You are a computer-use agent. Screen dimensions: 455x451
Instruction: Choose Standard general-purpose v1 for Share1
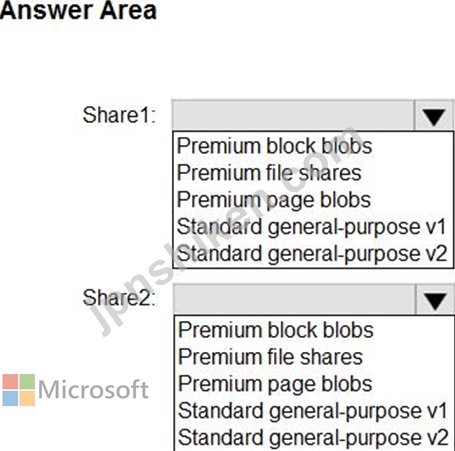[x=311, y=227]
